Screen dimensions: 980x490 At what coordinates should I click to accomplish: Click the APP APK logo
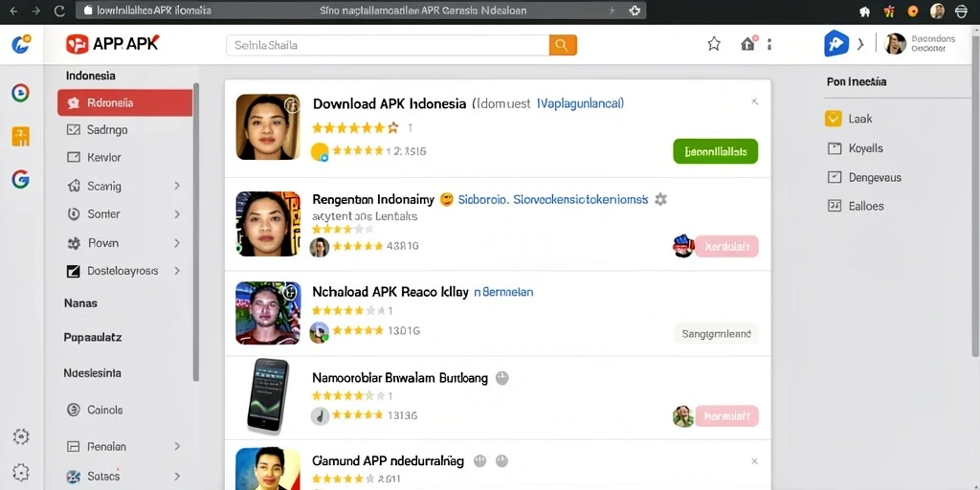(113, 44)
